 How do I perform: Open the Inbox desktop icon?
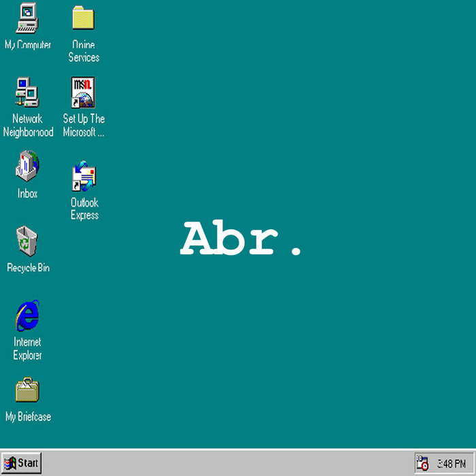27,167
